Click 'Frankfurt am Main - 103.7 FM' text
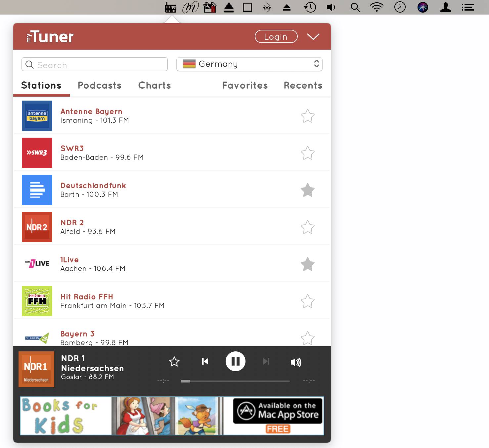The image size is (489, 448). (112, 306)
